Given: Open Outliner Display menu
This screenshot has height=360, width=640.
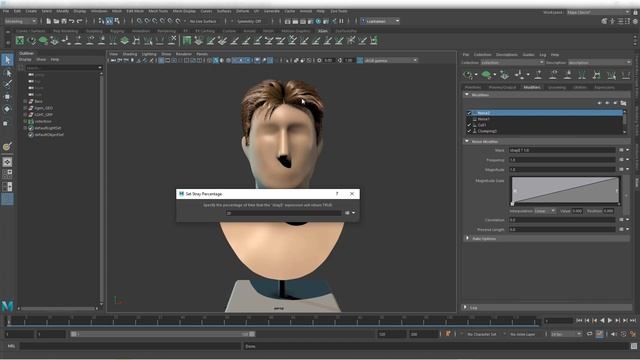Looking at the screenshot, I should click(25, 60).
